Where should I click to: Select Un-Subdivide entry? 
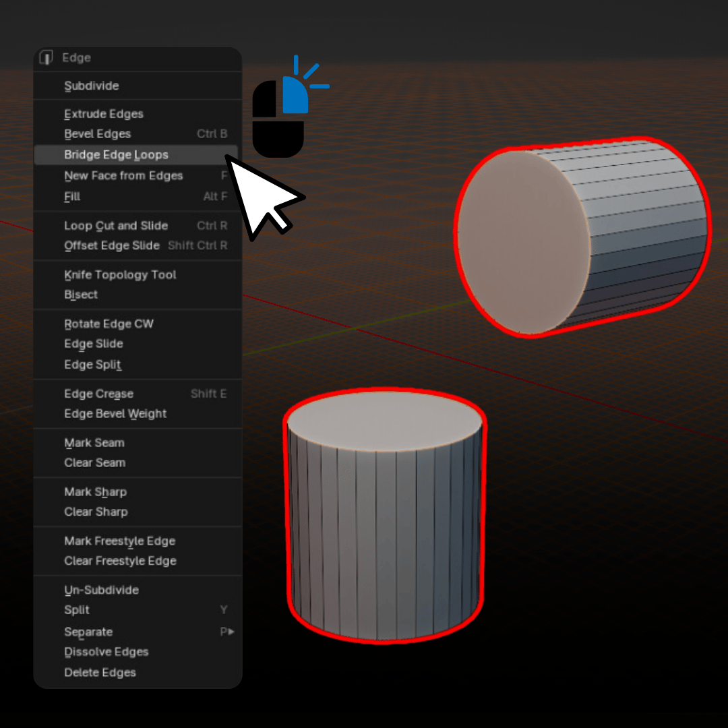pos(138,590)
